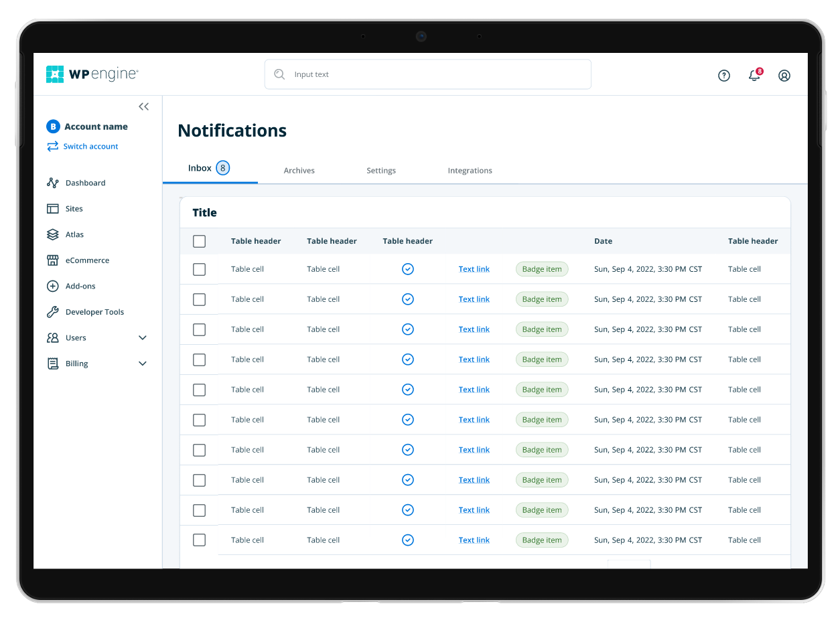Click the Account name label
This screenshot has height=626, width=840.
pyautogui.click(x=96, y=127)
